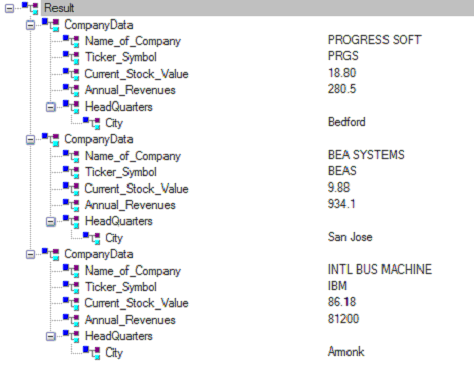
Task: Select Annual_Revenues label in 81200 row
Action: (130, 320)
